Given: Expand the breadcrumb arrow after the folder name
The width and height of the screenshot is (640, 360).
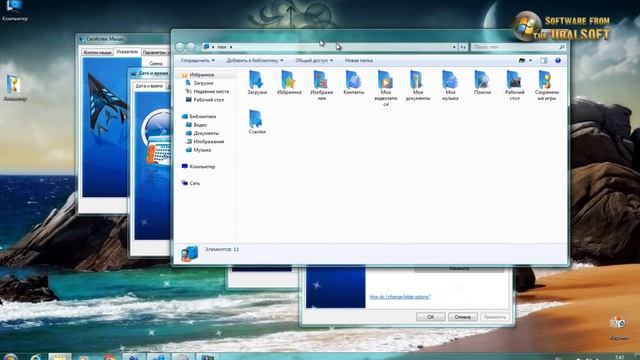Looking at the screenshot, I should click(x=231, y=47).
